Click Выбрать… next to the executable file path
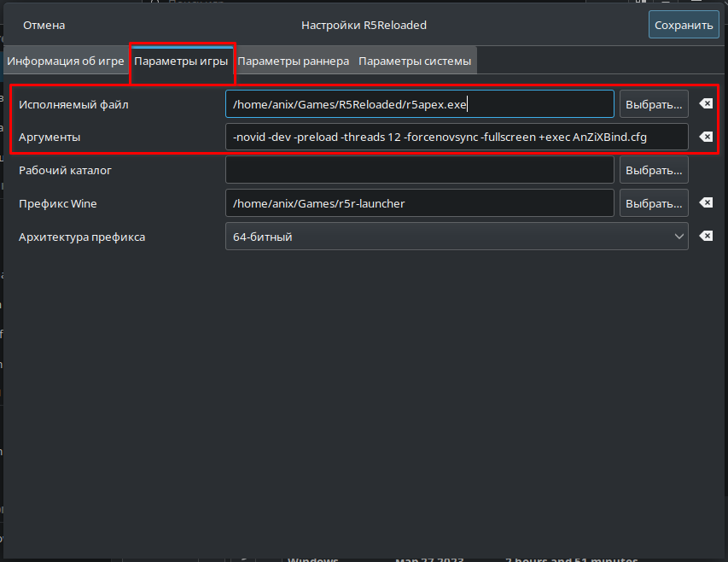The width and height of the screenshot is (728, 562). [x=654, y=104]
